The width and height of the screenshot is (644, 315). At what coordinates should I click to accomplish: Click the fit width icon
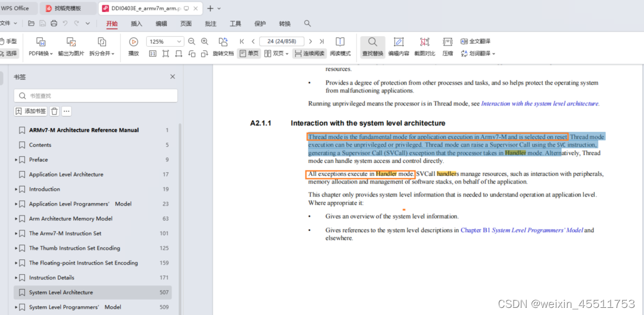point(179,53)
